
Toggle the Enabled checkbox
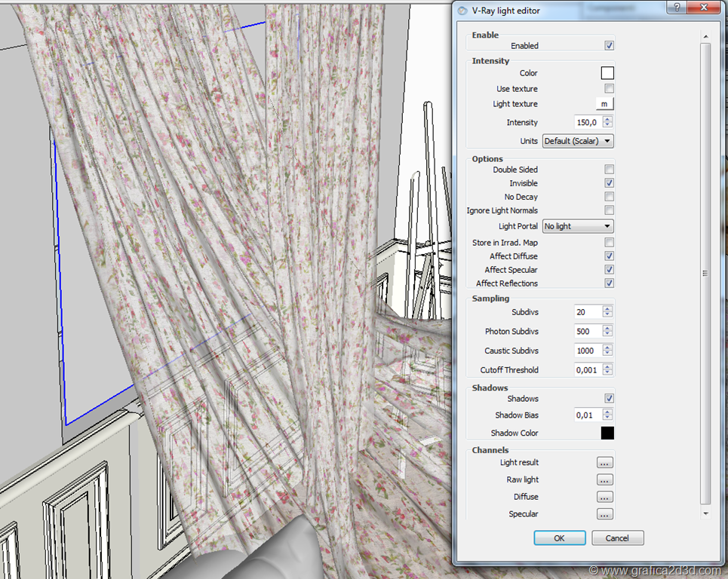pyautogui.click(x=610, y=46)
